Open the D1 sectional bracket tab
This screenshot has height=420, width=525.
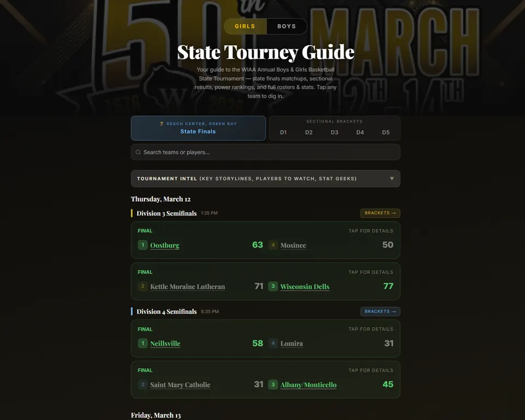(283, 132)
